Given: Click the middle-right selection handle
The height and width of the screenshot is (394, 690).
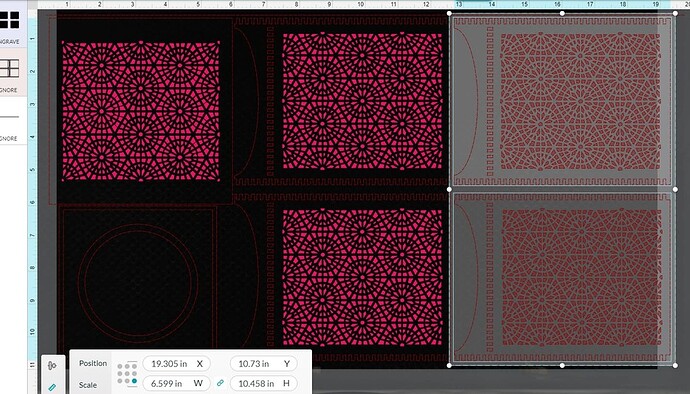Looking at the screenshot, I should [675, 189].
